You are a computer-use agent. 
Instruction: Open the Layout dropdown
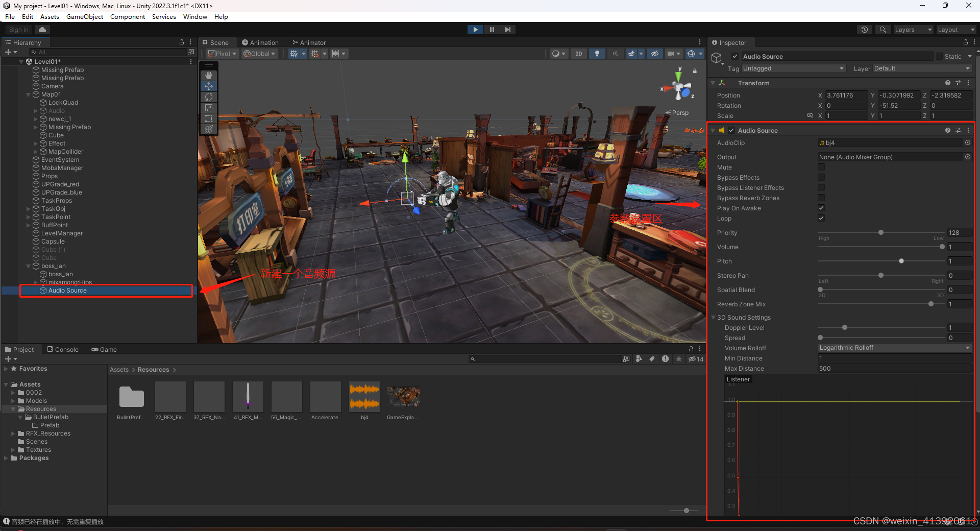click(955, 30)
